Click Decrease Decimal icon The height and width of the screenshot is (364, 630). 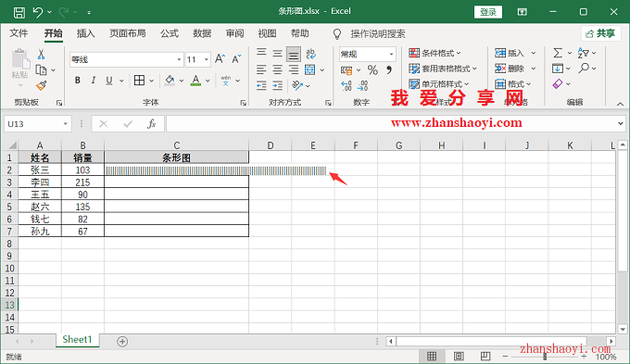pos(362,85)
